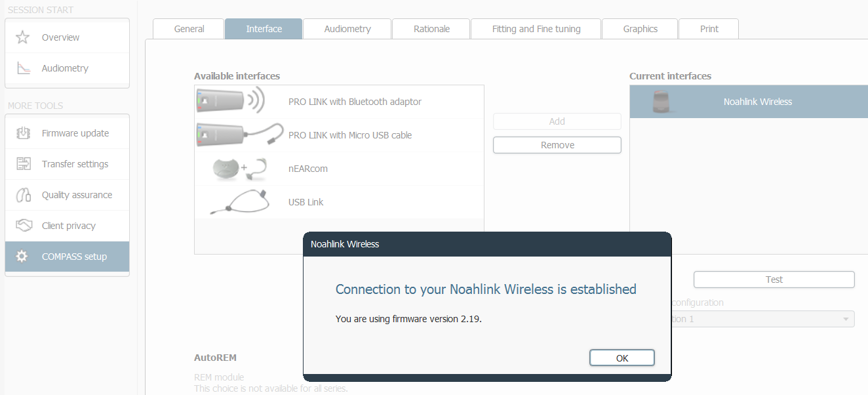The height and width of the screenshot is (395, 868).
Task: Switch to the General tab
Action: [189, 29]
